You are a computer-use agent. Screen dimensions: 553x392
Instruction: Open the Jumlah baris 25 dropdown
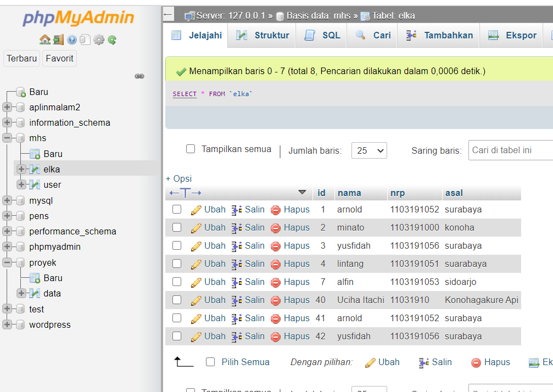coord(369,150)
